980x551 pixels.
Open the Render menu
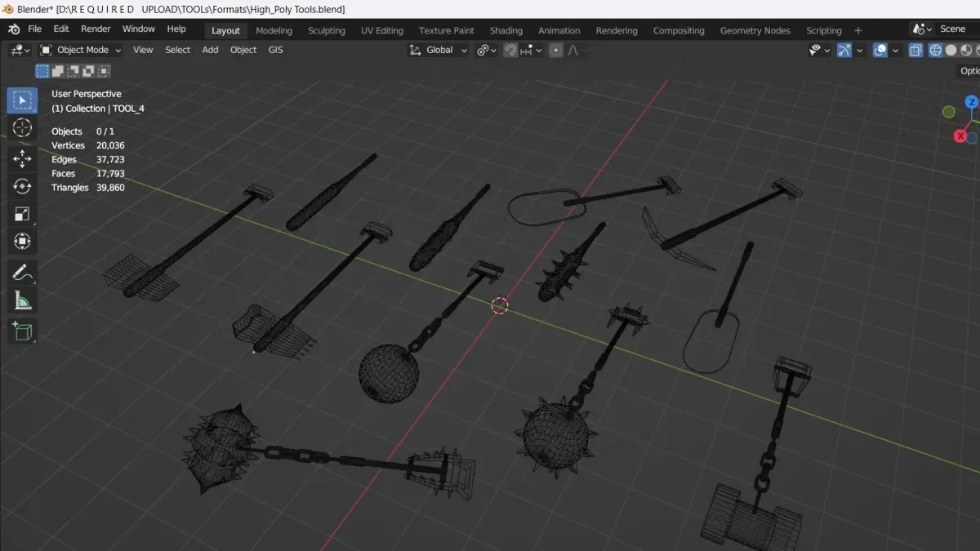pos(96,29)
